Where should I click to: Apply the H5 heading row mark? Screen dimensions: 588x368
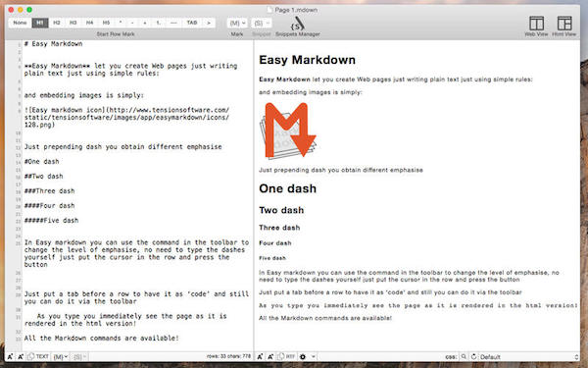106,23
